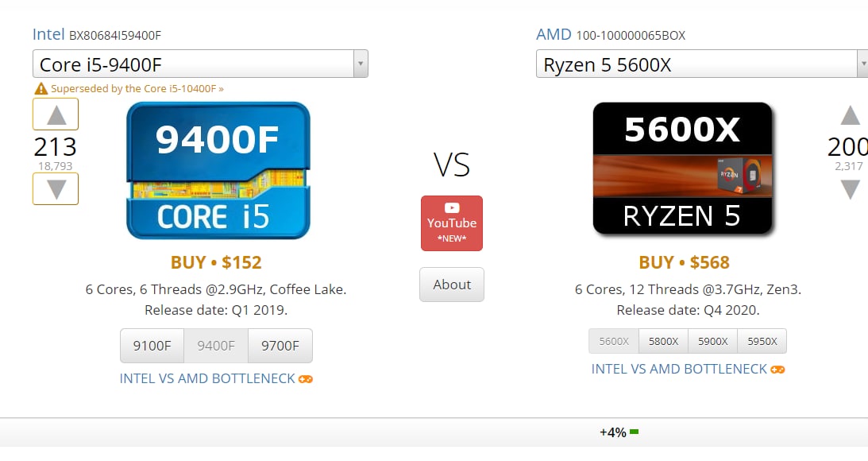This screenshot has width=868, height=461.
Task: Switch to the 9100F processor
Action: (x=152, y=346)
